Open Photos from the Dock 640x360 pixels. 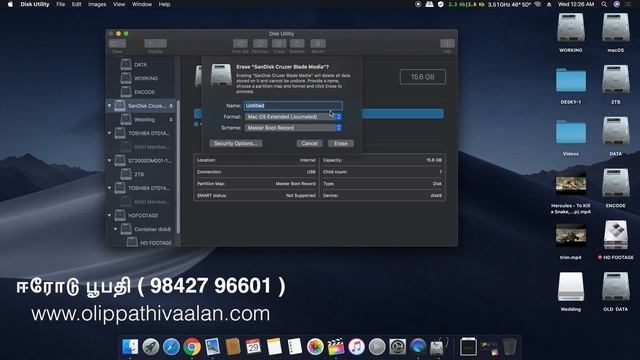[315, 347]
